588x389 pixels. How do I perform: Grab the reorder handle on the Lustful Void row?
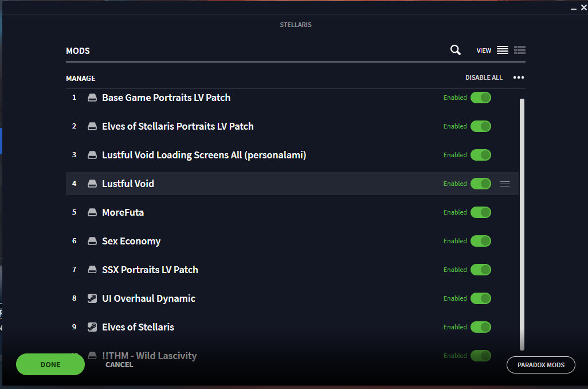[505, 184]
